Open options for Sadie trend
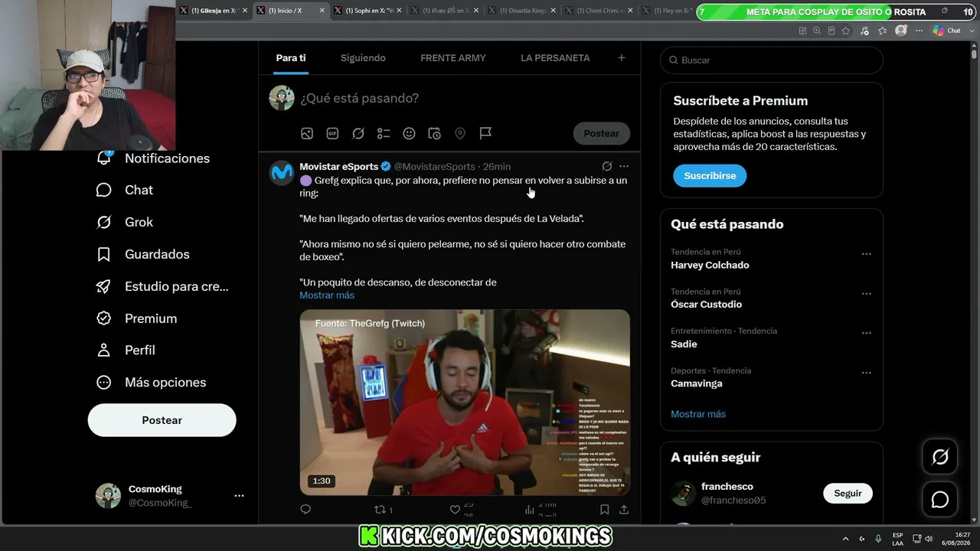The height and width of the screenshot is (551, 980). click(x=867, y=334)
